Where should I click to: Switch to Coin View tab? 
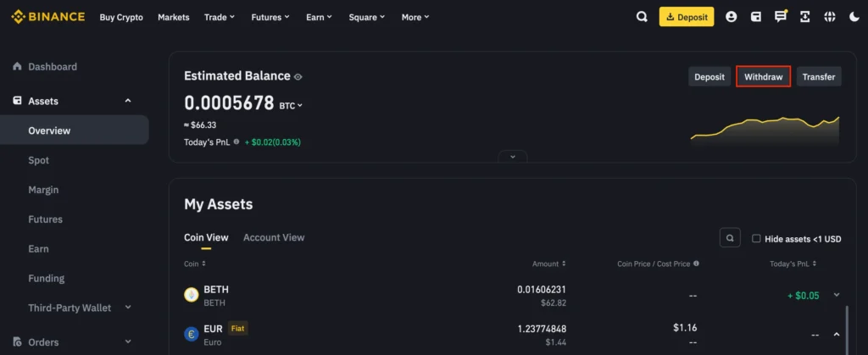tap(206, 238)
